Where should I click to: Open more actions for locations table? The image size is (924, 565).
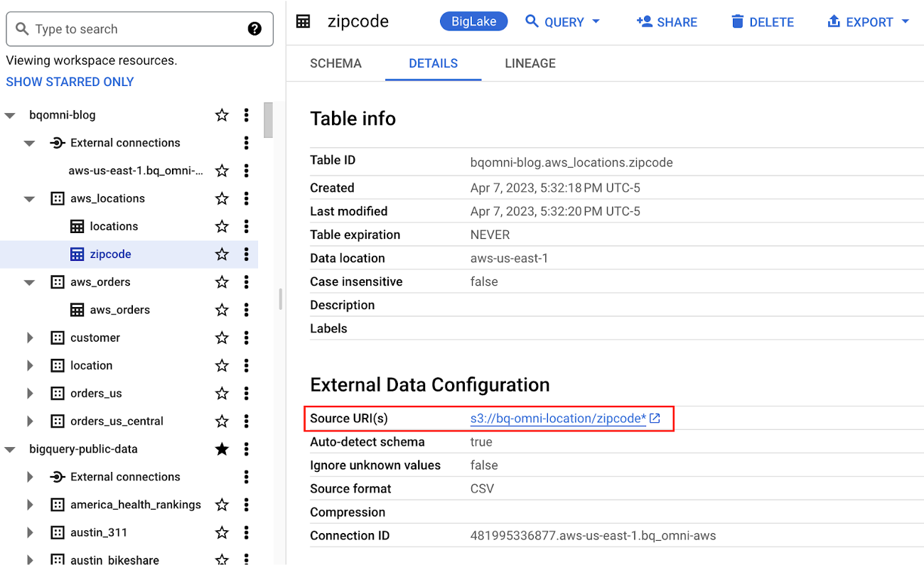tap(246, 226)
